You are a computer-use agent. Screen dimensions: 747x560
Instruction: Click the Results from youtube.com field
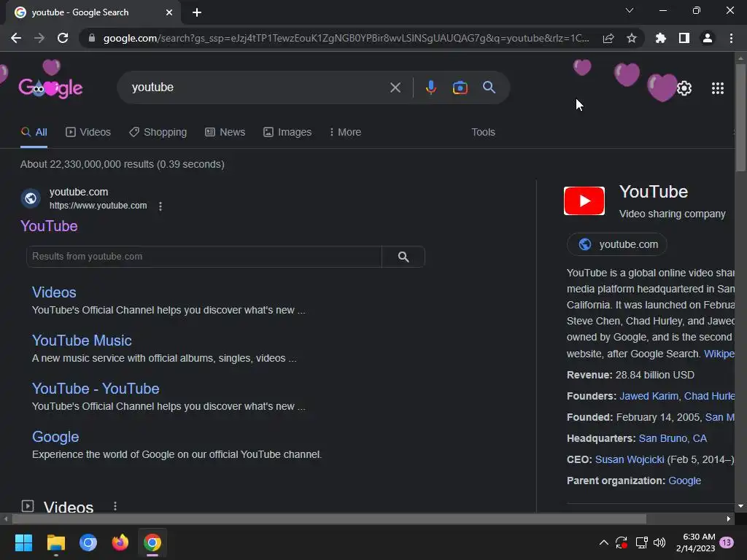click(204, 257)
